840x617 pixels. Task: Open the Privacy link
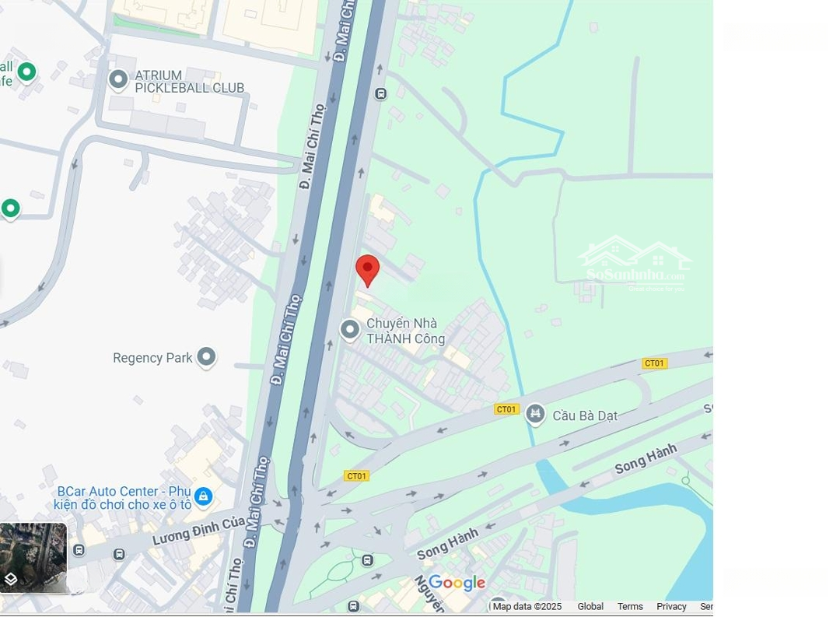pyautogui.click(x=671, y=606)
